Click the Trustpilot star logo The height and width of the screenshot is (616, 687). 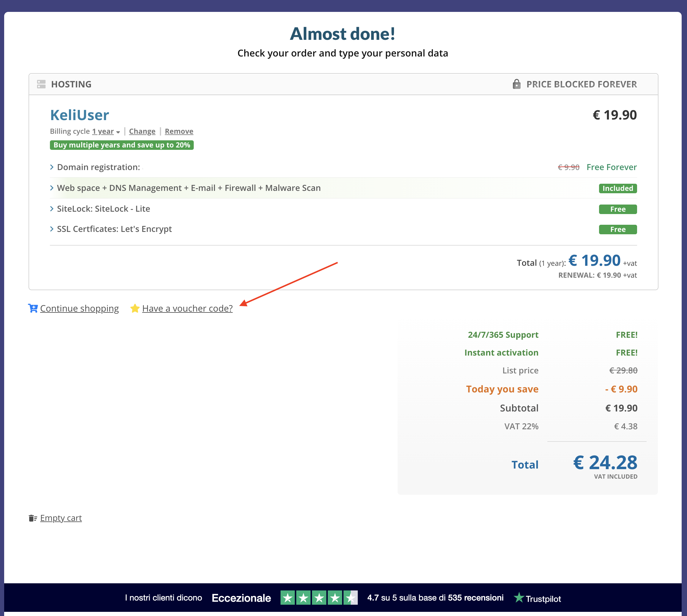(519, 598)
